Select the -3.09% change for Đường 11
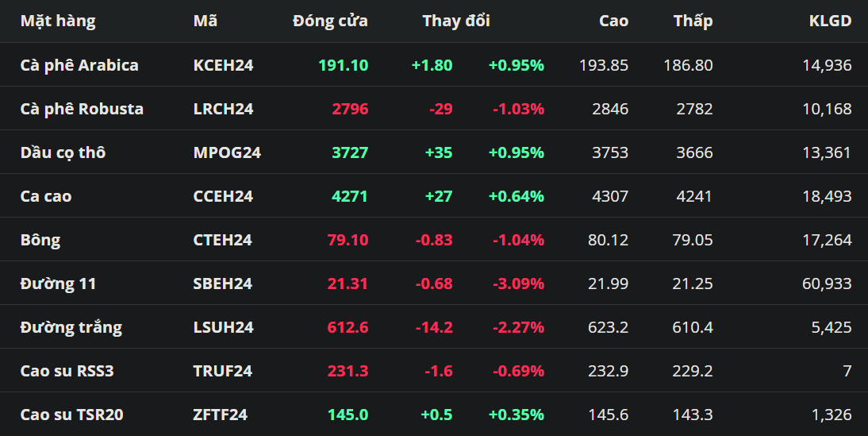 point(518,284)
